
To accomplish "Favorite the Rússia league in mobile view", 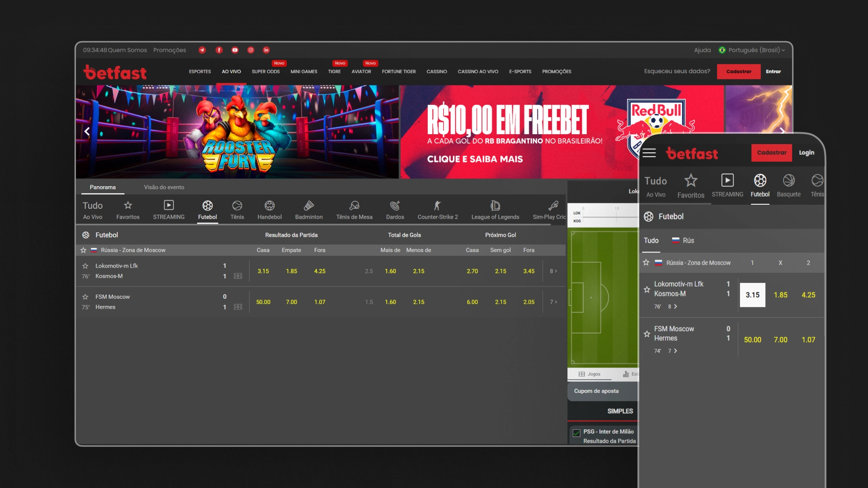I will click(646, 263).
